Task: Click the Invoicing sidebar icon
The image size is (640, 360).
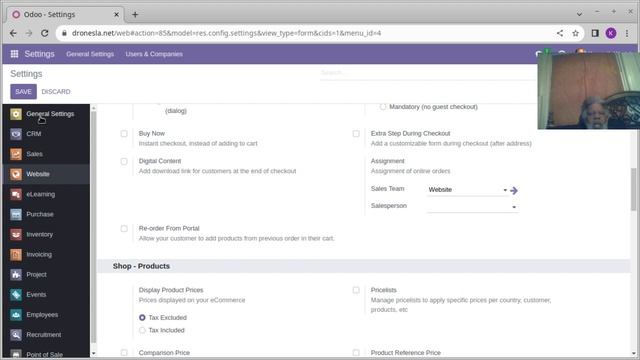Action: pyautogui.click(x=16, y=255)
